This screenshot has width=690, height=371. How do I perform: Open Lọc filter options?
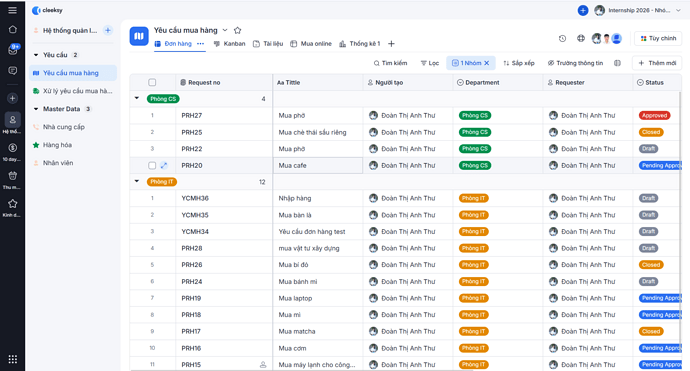coord(430,63)
